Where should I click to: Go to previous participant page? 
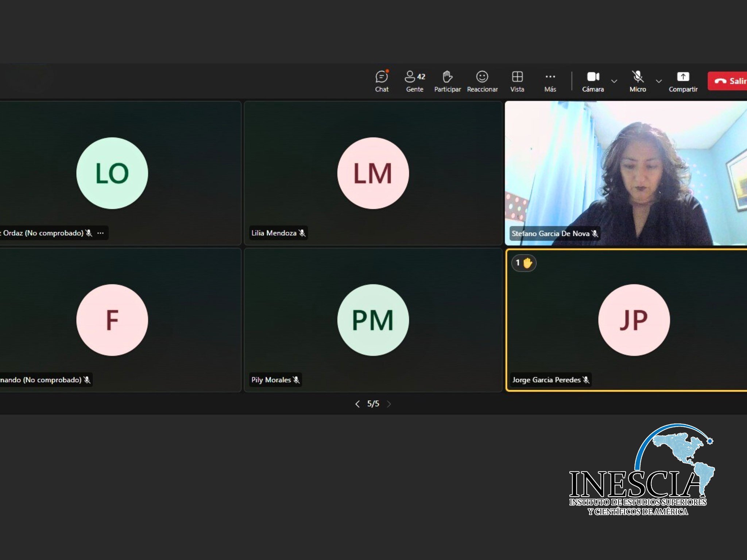[x=357, y=404]
